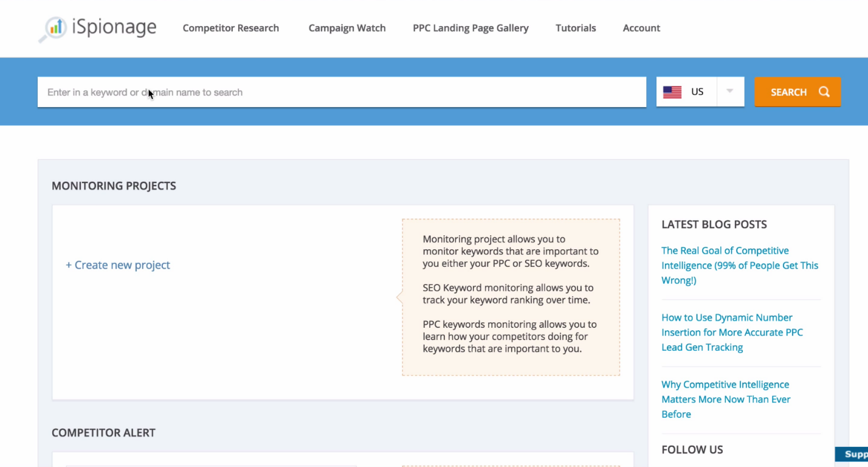Click the FOLLOW US heading
This screenshot has height=467, width=868.
pos(692,450)
